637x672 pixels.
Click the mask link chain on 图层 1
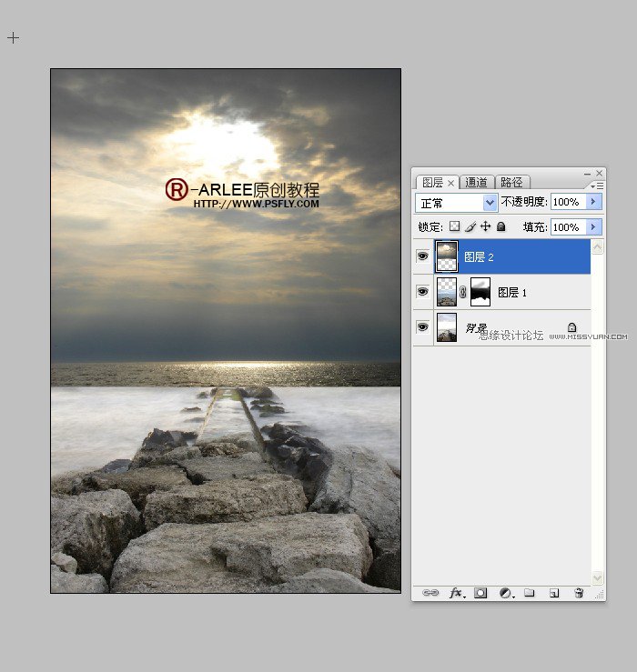pyautogui.click(x=463, y=292)
